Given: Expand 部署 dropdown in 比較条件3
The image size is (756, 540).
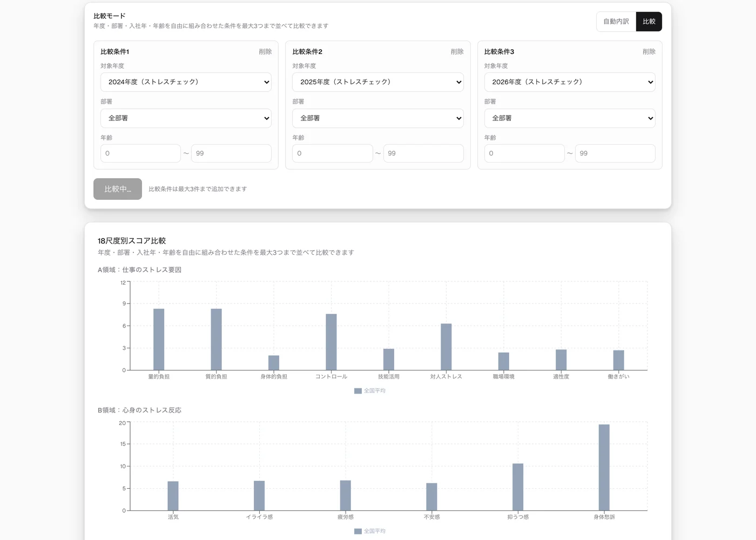Looking at the screenshot, I should point(570,118).
